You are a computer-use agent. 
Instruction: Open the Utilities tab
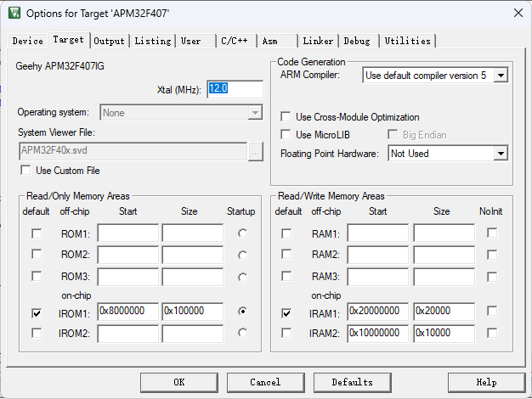pos(407,41)
